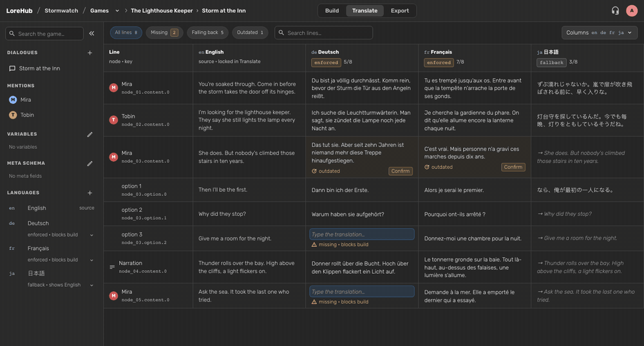
Task: Click Narration icon in node_04 row
Action: pyautogui.click(x=112, y=267)
